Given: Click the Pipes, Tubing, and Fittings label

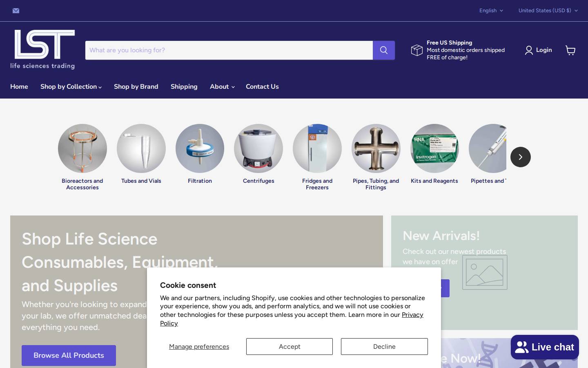Looking at the screenshot, I should pos(376,184).
